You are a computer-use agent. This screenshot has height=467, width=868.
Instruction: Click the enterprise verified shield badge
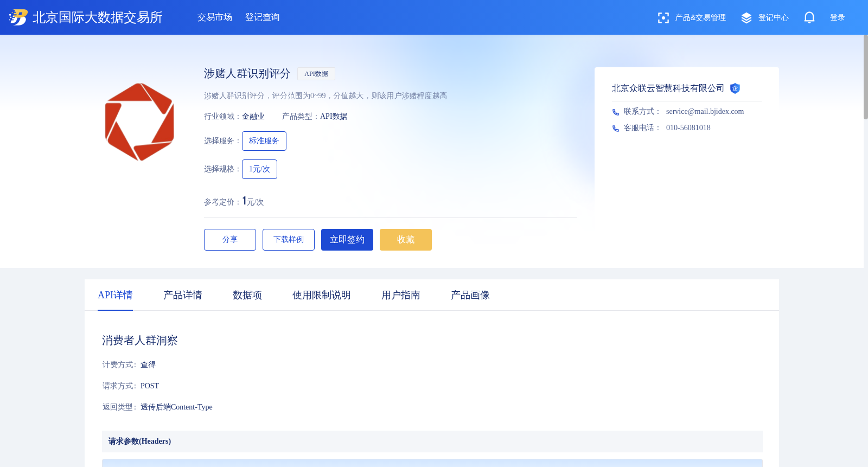(735, 88)
